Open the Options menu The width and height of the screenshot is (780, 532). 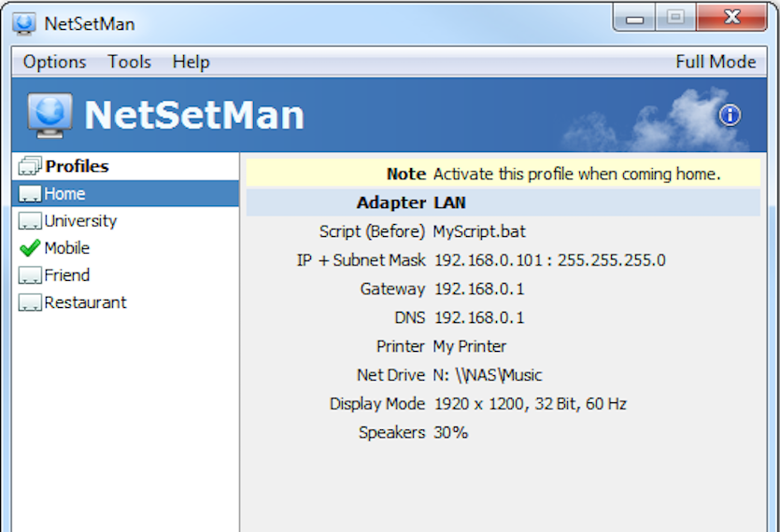pos(54,63)
